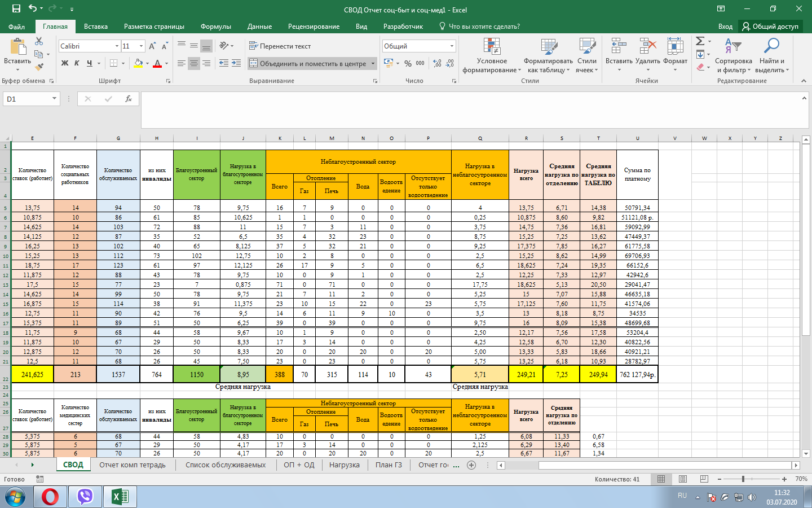Open Сортировка и фильтр menu
The image size is (812, 508).
point(733,55)
